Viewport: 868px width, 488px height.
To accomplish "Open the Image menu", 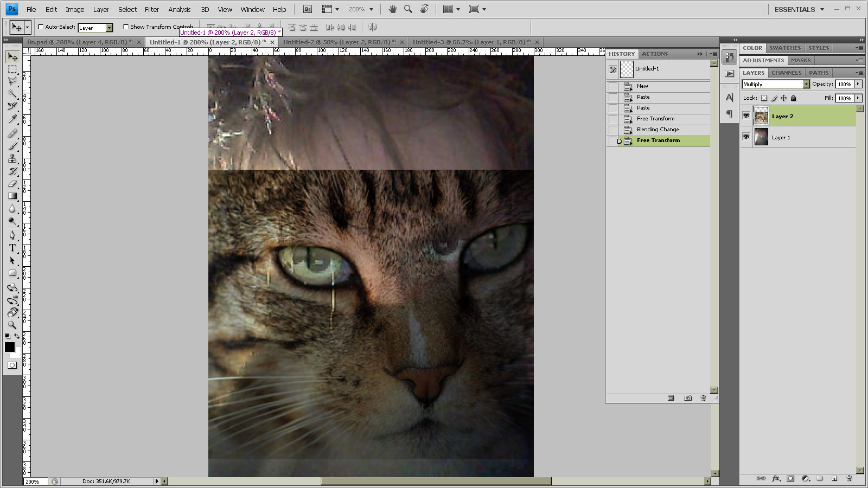I will point(75,9).
